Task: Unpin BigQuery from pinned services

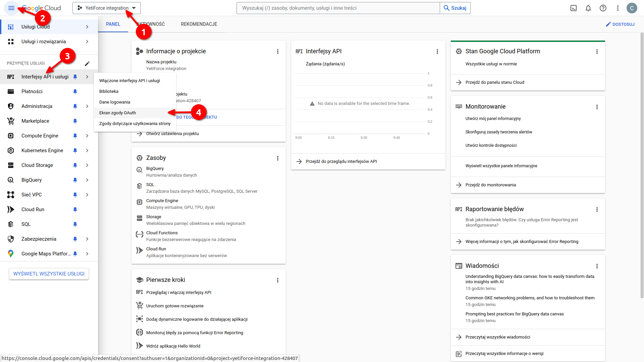Action: 75,180
